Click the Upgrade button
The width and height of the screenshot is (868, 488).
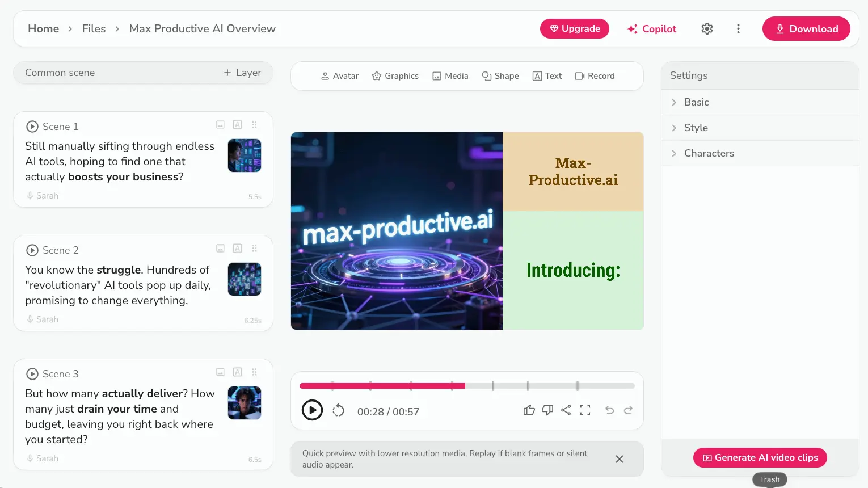(574, 28)
